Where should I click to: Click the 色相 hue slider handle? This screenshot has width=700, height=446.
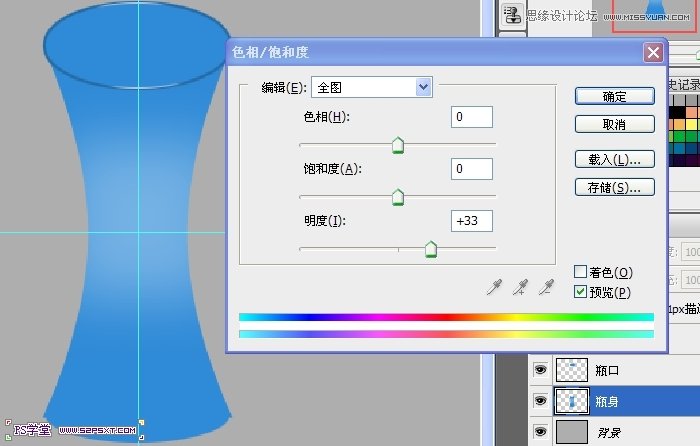[x=398, y=146]
